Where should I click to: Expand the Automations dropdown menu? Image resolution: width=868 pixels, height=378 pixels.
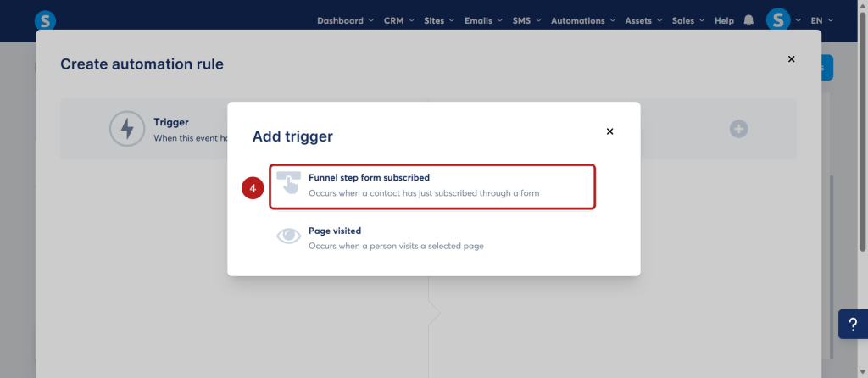583,20
